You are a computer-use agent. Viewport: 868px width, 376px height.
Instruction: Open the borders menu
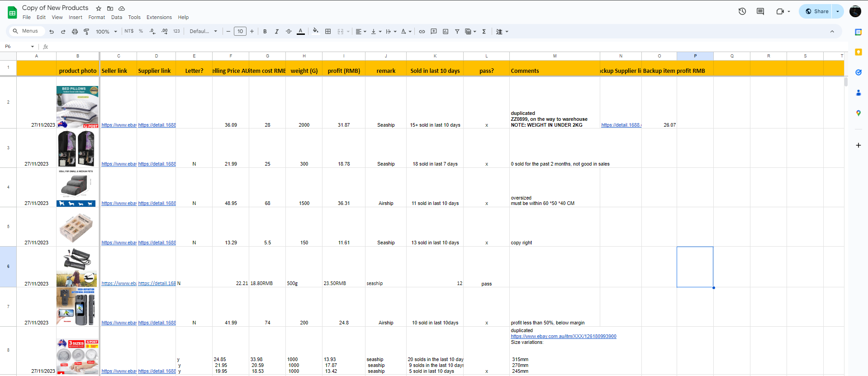point(328,31)
